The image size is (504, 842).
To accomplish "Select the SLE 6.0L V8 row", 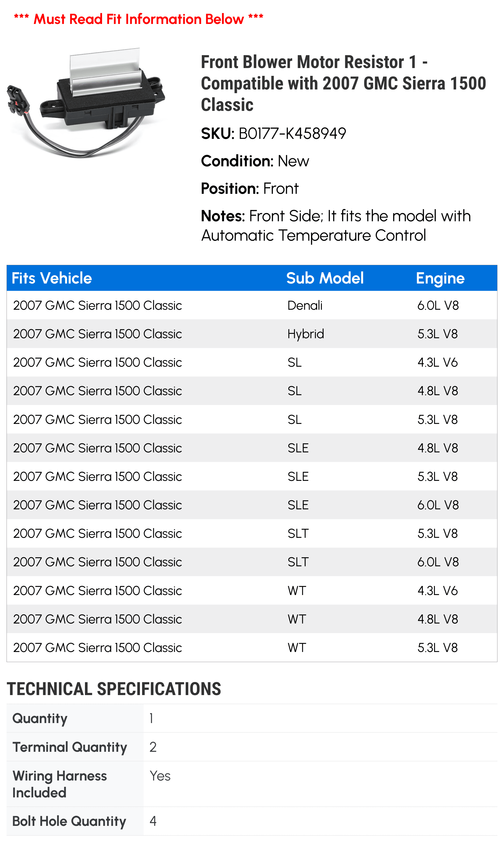I will 252,505.
